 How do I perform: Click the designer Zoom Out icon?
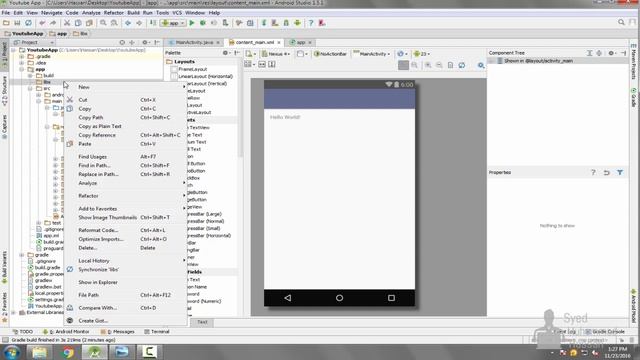[x=439, y=65]
